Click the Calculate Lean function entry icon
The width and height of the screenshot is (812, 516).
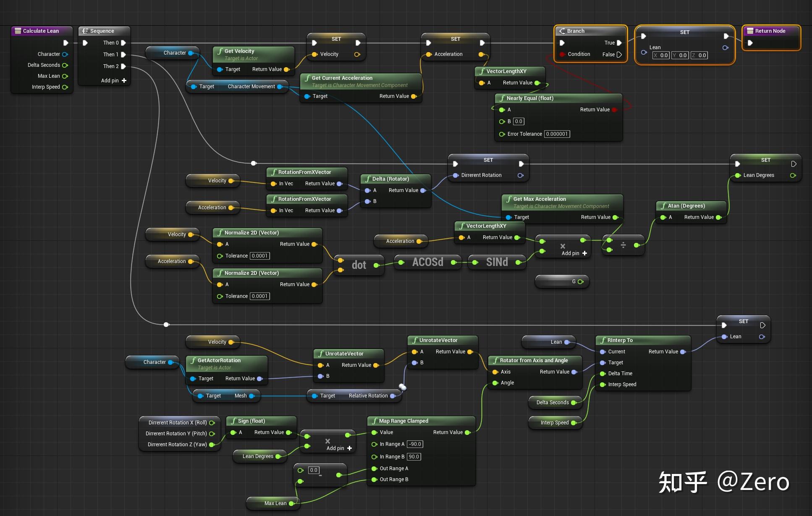tap(18, 31)
